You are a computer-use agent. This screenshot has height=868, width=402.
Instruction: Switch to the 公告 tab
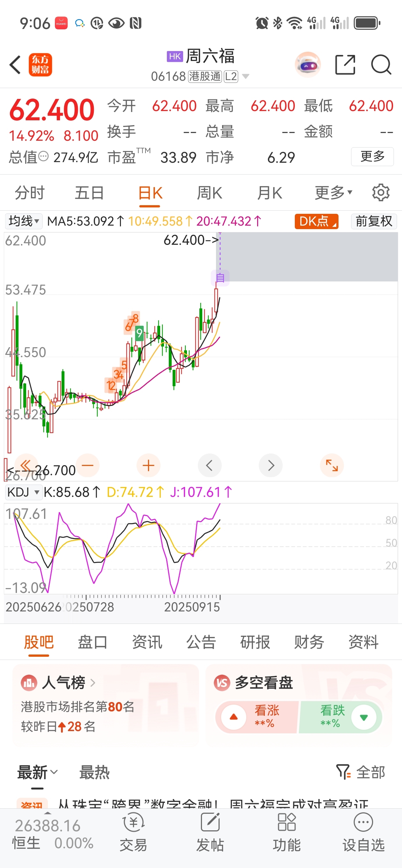(x=201, y=642)
